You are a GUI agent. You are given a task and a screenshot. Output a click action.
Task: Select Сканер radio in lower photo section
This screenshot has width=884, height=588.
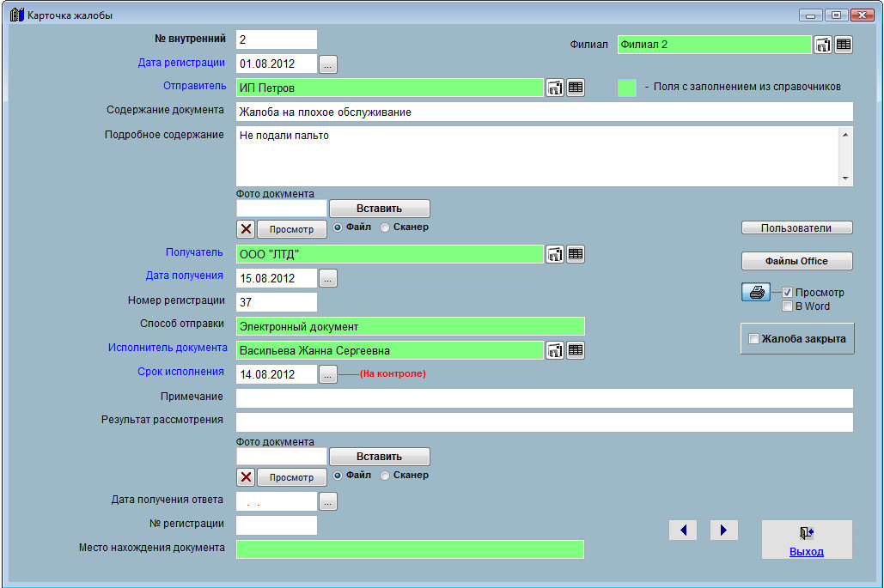click(x=385, y=476)
